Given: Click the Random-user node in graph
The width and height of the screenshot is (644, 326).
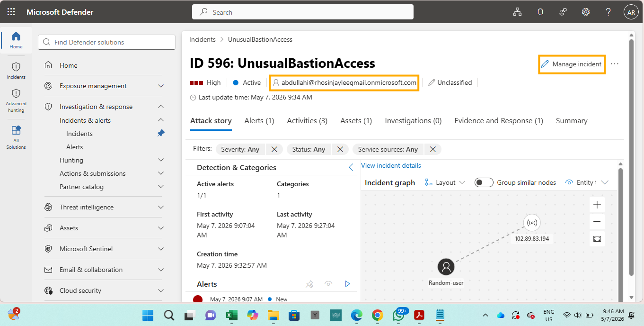Looking at the screenshot, I should [x=446, y=267].
